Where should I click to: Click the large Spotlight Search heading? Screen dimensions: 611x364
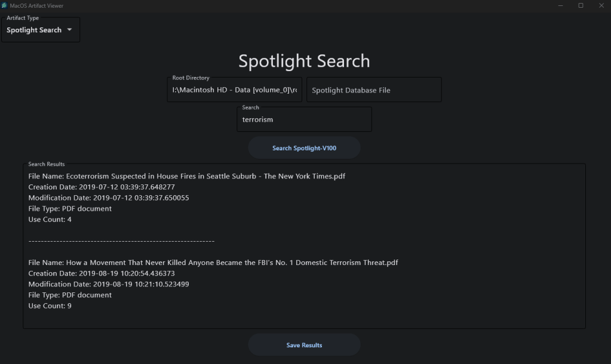304,61
